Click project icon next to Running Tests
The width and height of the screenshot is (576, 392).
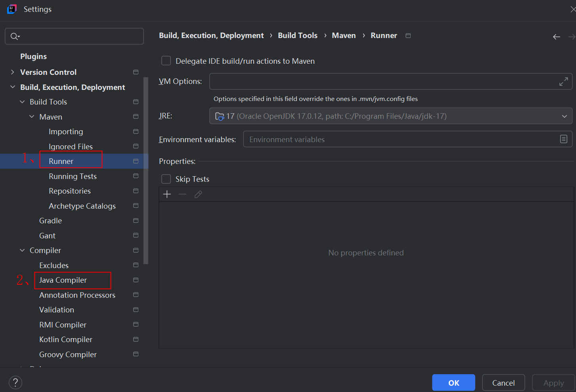coord(136,176)
